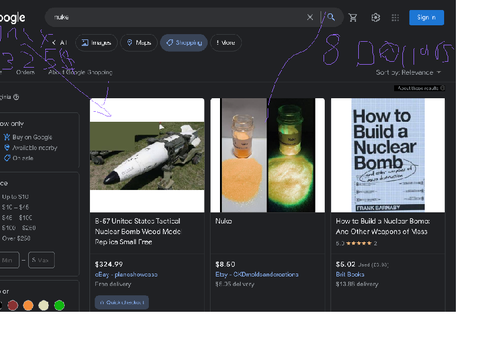
Task: Switch to the Maps tab
Action: tap(139, 43)
